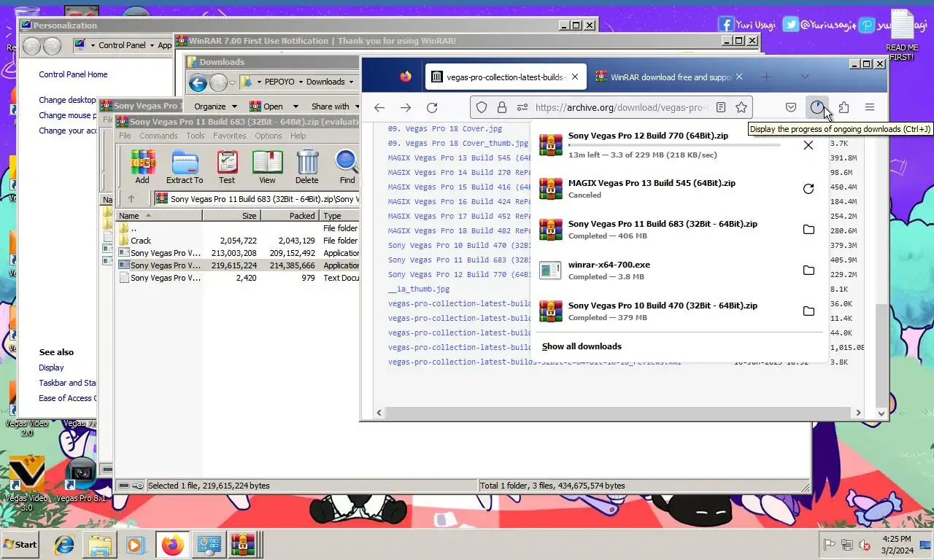Open Firefox View pinned icon
This screenshot has height=560, width=934.
(x=406, y=77)
